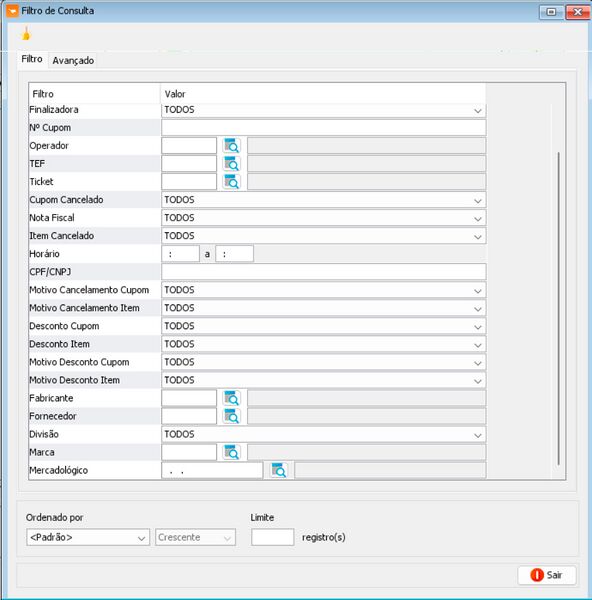Open the Ordenado por Padrão dropdown

[88, 537]
